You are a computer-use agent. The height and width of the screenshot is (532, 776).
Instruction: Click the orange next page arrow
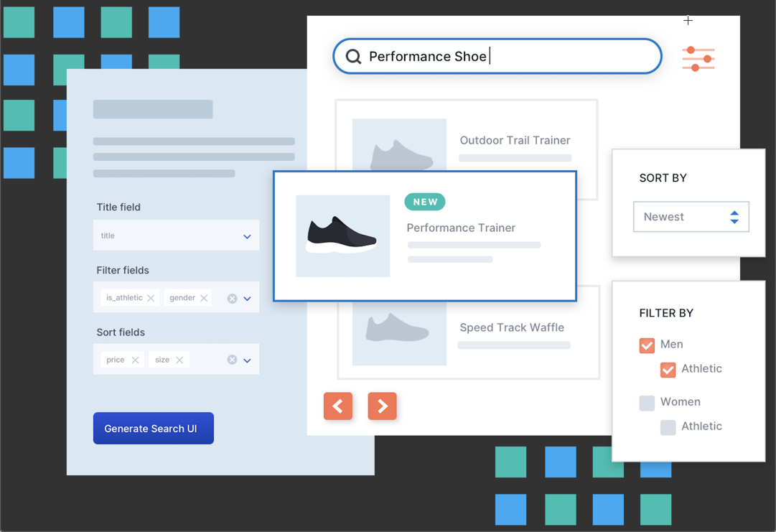pyautogui.click(x=382, y=406)
